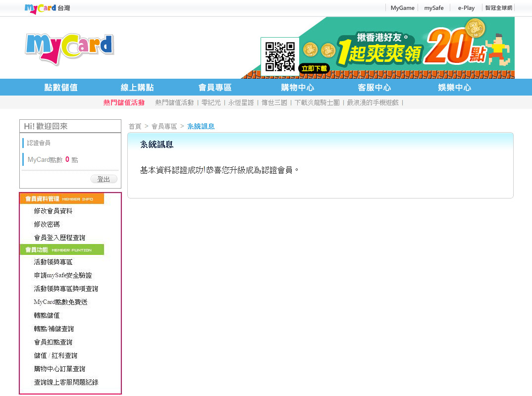Screen dimensions: 532x396
Task: Click the 登出 logout button
Action: click(104, 179)
